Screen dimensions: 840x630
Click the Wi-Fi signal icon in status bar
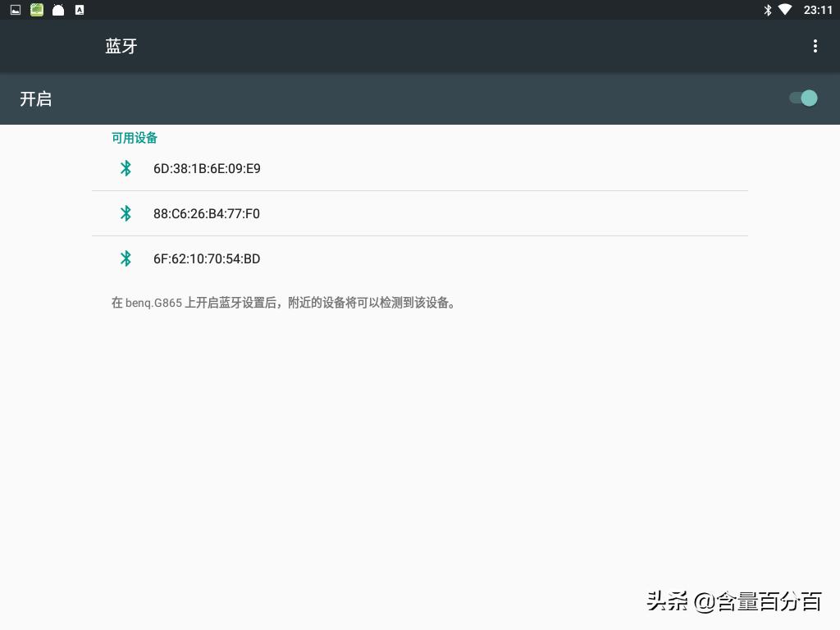pyautogui.click(x=785, y=10)
